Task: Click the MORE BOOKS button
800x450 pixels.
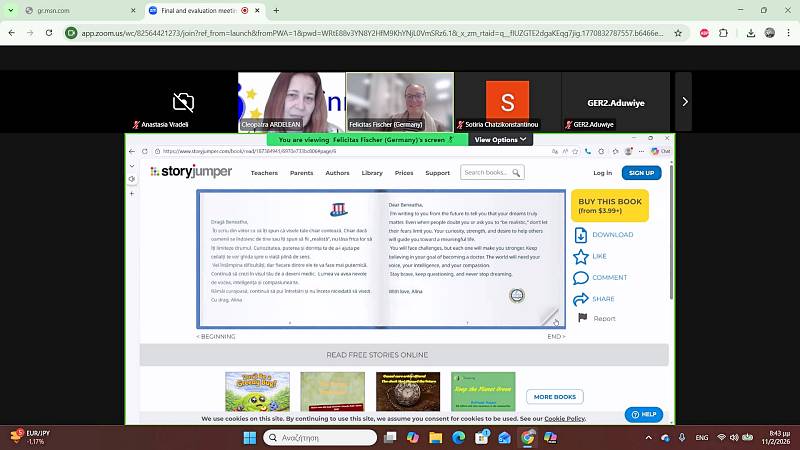Action: pyautogui.click(x=554, y=397)
